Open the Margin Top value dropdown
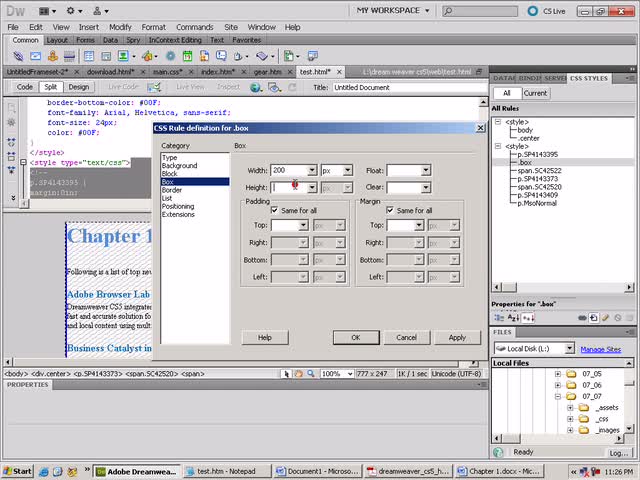 [x=419, y=225]
